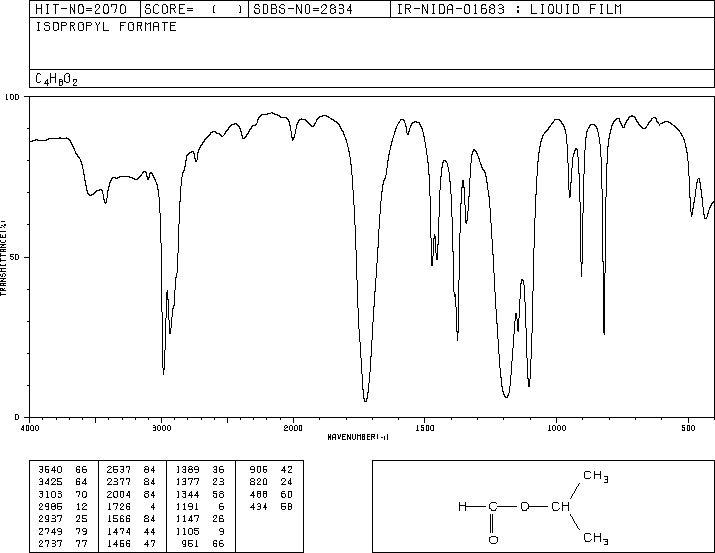Click peak table value 1147
The width and height of the screenshot is (715, 553).
[x=187, y=519]
